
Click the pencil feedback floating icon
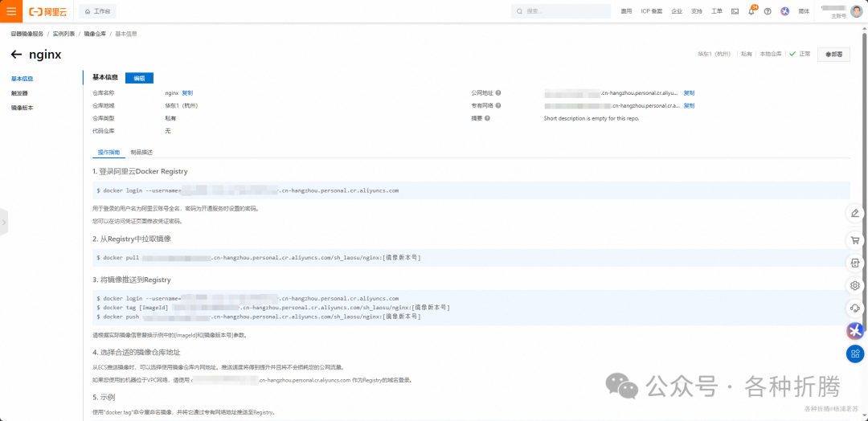854,214
